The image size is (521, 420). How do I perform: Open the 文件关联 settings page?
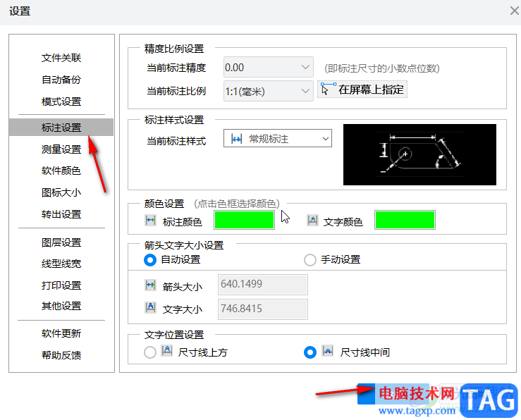(x=61, y=58)
